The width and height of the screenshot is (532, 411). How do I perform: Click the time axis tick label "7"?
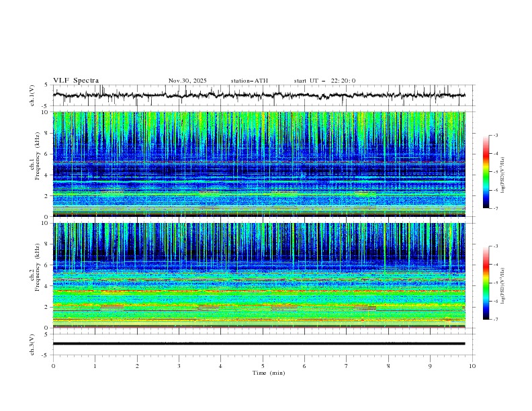(347, 366)
